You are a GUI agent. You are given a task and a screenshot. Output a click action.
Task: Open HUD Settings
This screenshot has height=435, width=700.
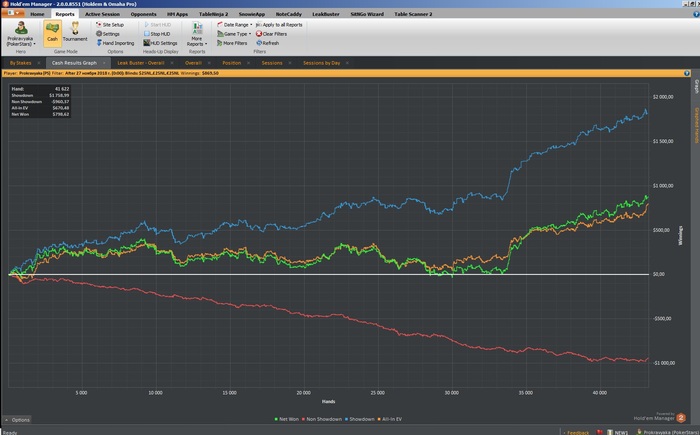click(160, 43)
